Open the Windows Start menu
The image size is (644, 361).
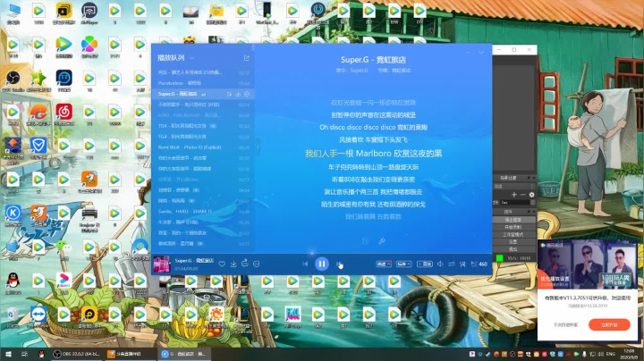tap(8, 354)
